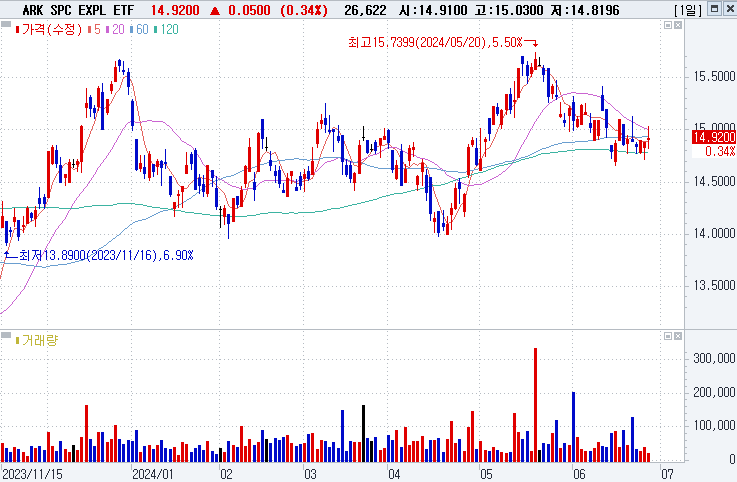Click the 2023/11/15 date label
Screen dimensions: 737x482
point(32,474)
